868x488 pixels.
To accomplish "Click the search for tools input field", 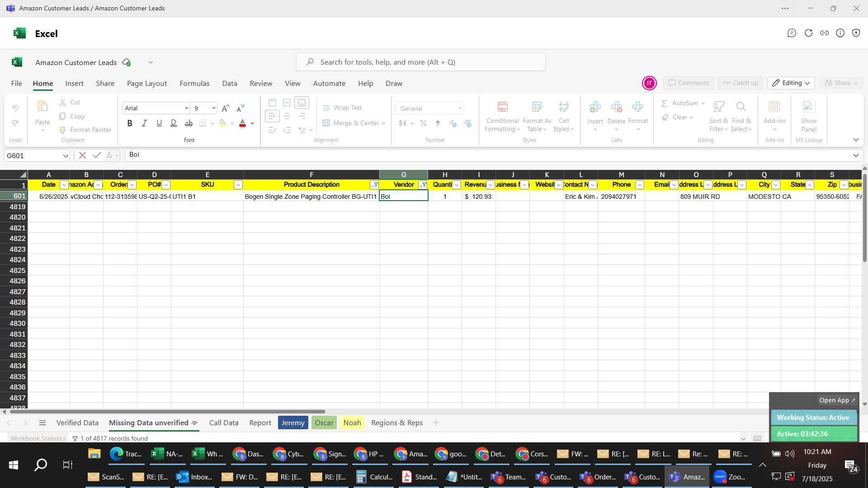I will tap(420, 62).
